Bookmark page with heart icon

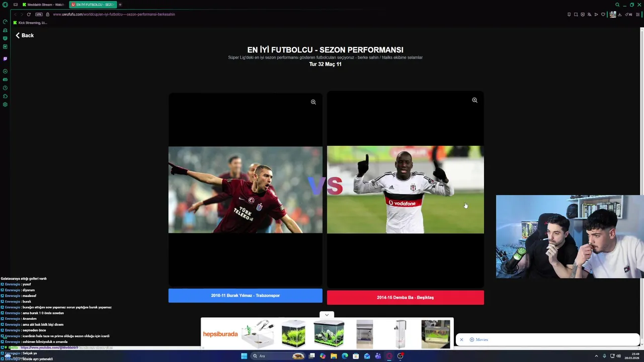(x=603, y=15)
